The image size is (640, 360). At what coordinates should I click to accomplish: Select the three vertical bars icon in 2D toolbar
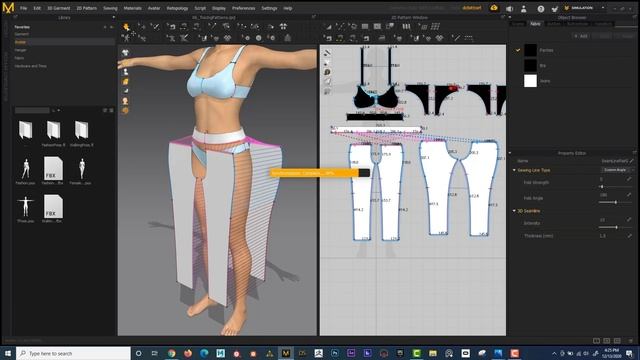tap(407, 27)
